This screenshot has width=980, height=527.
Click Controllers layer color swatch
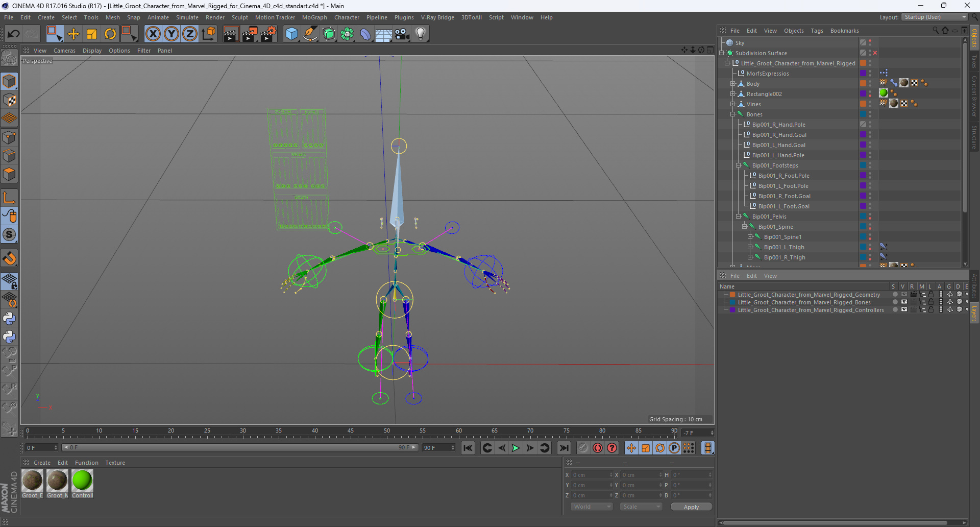coord(732,310)
